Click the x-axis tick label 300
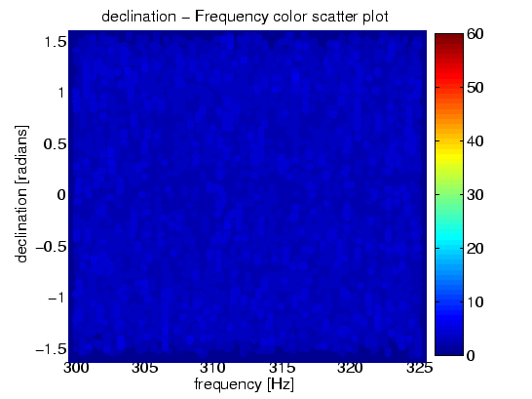The height and width of the screenshot is (399, 532). click(76, 368)
